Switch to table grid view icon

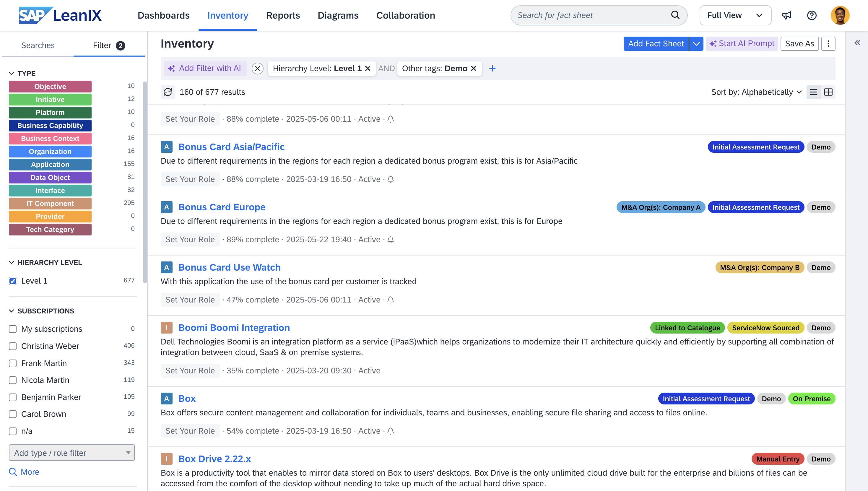coord(828,92)
